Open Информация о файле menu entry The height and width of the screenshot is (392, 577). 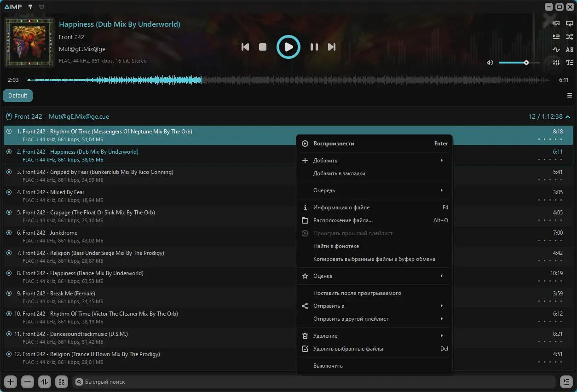click(374, 208)
